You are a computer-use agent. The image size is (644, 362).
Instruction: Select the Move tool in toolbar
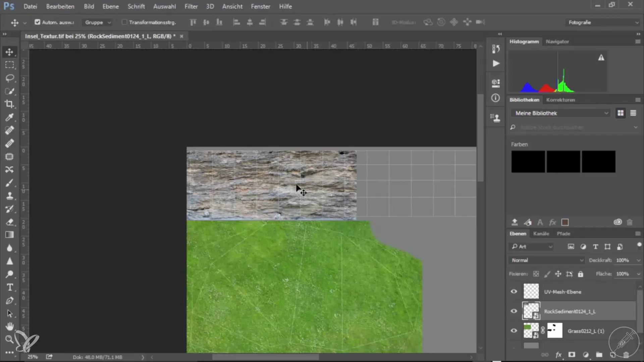click(x=9, y=52)
